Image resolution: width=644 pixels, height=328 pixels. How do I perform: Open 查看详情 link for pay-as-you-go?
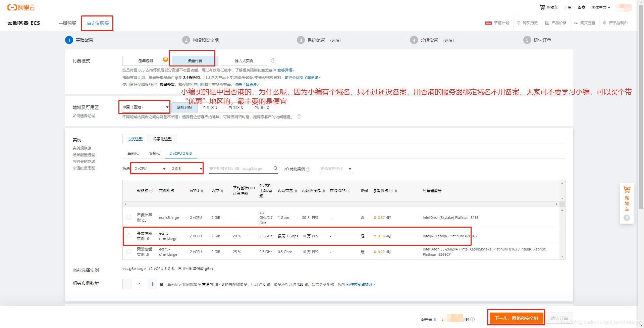coord(286,70)
